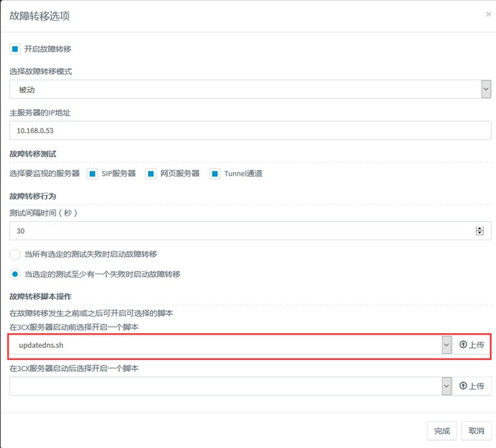
Task: Click the 在故障转移发生之前或之后 description text
Action: [91, 313]
